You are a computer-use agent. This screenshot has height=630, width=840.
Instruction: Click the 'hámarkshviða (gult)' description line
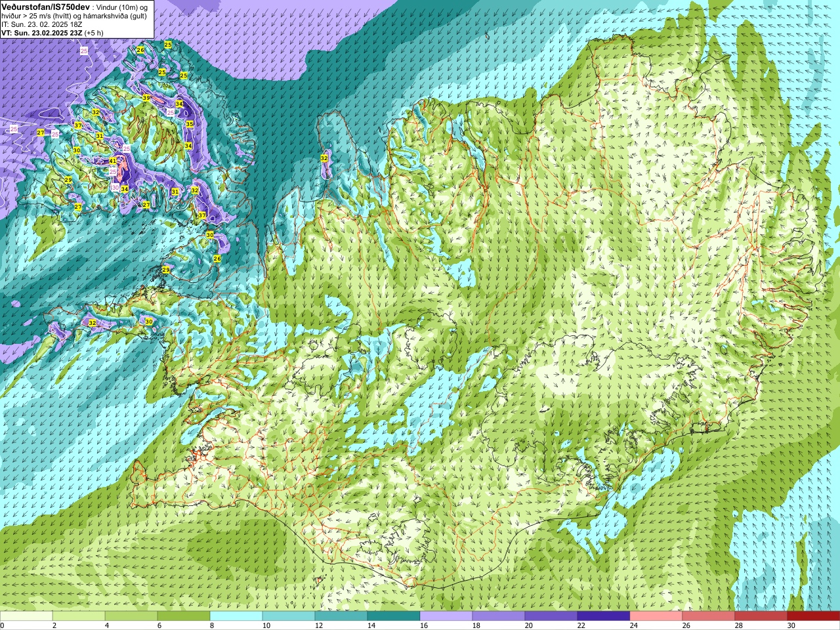coord(115,16)
